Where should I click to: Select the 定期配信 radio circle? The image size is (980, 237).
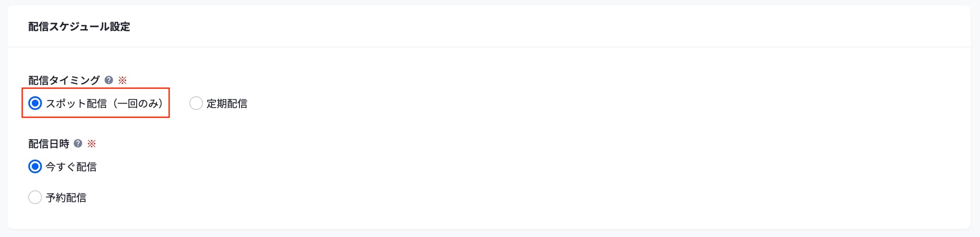196,103
